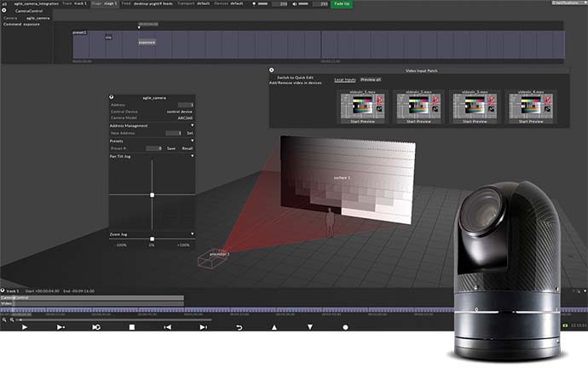Zoom in timeline with second magnifier icon
The width and height of the screenshot is (588, 374).
[12, 319]
